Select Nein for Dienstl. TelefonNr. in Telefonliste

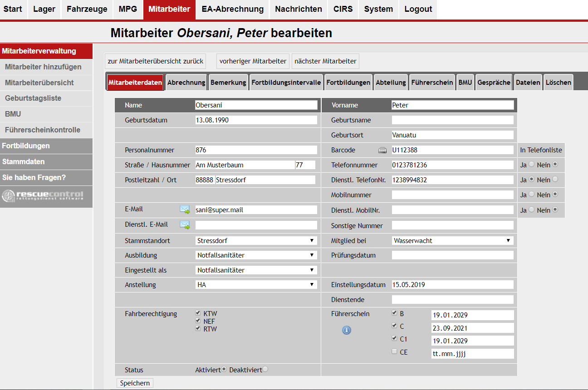tap(555, 180)
